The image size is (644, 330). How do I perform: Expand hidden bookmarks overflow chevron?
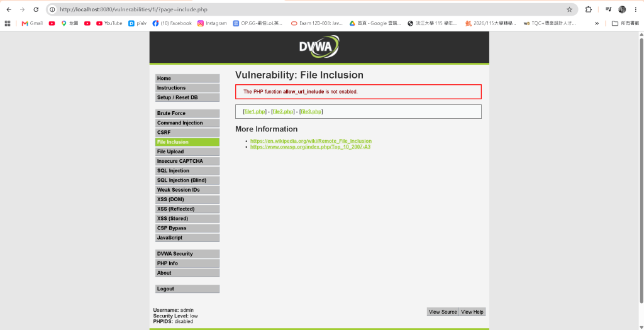point(597,23)
